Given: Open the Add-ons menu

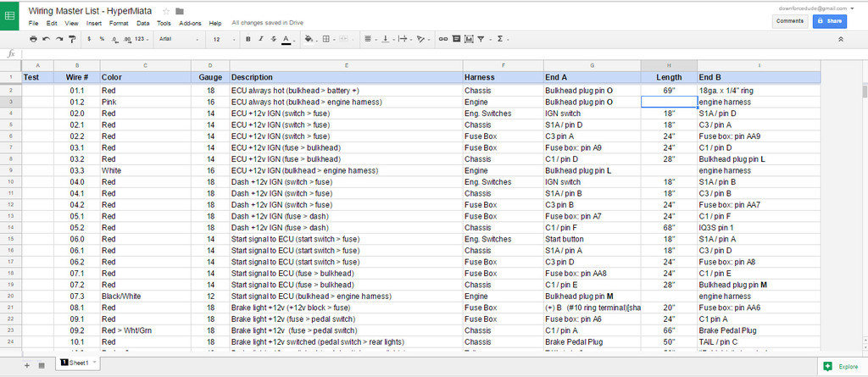Looking at the screenshot, I should [x=191, y=23].
